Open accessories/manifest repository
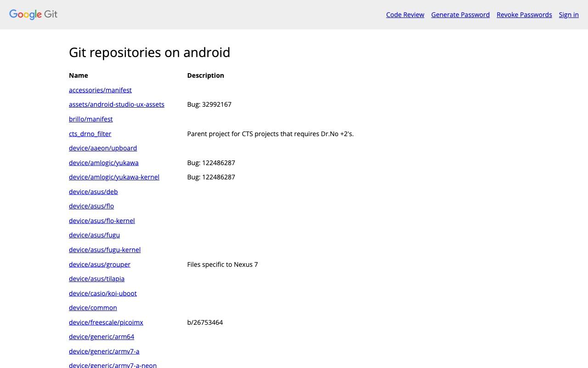 click(x=100, y=90)
